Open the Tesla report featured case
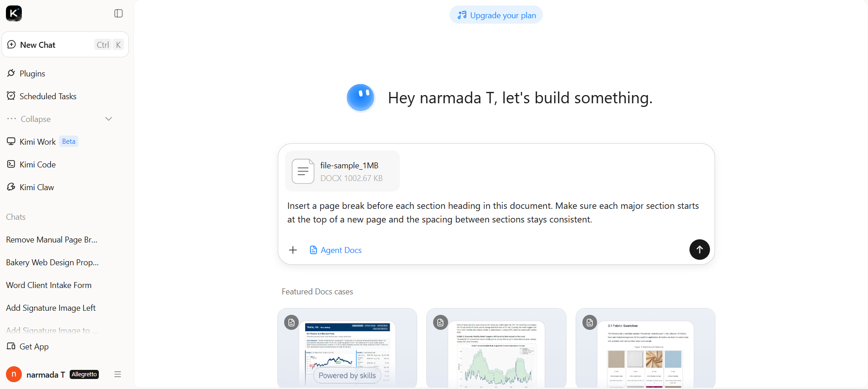 (347, 348)
